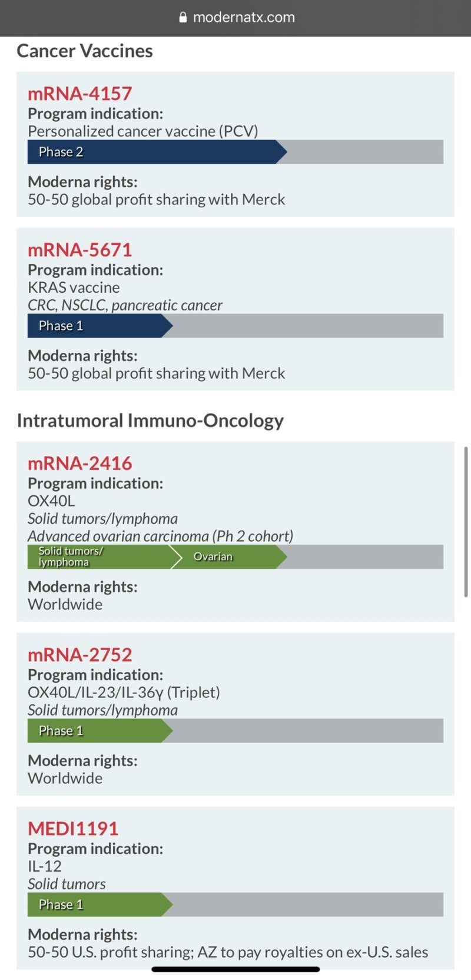471x980 pixels.
Task: Open the mRNA-2416 program title
Action: click(x=80, y=463)
